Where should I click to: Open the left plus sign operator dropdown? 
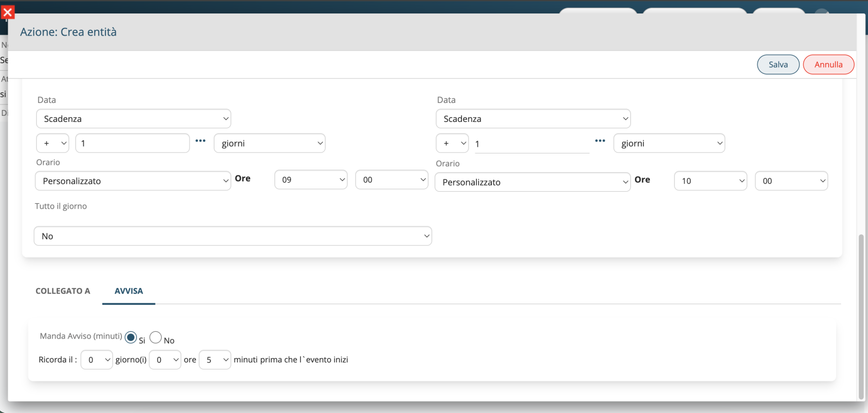(x=53, y=143)
